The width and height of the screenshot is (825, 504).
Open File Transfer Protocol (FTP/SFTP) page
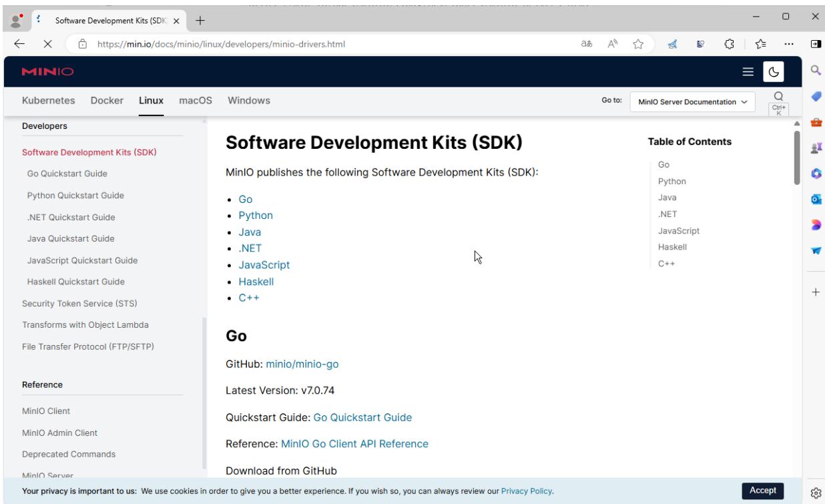(89, 346)
